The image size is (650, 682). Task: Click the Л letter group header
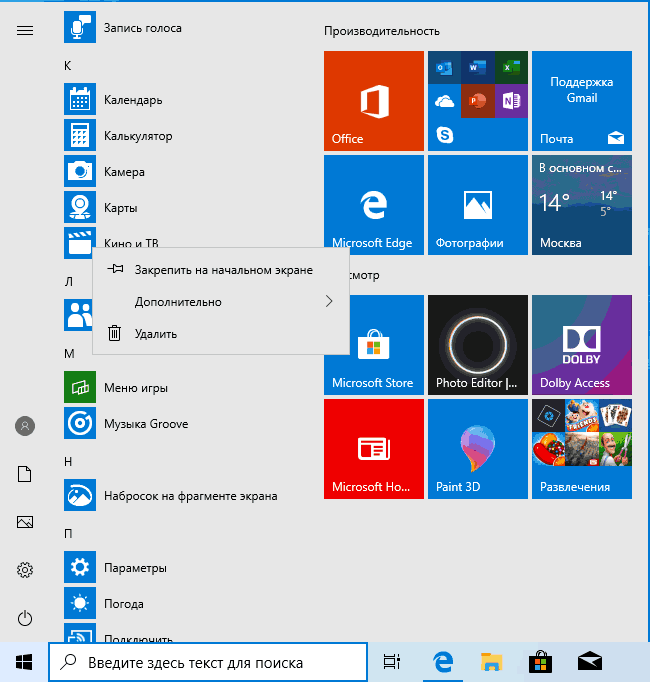68,282
